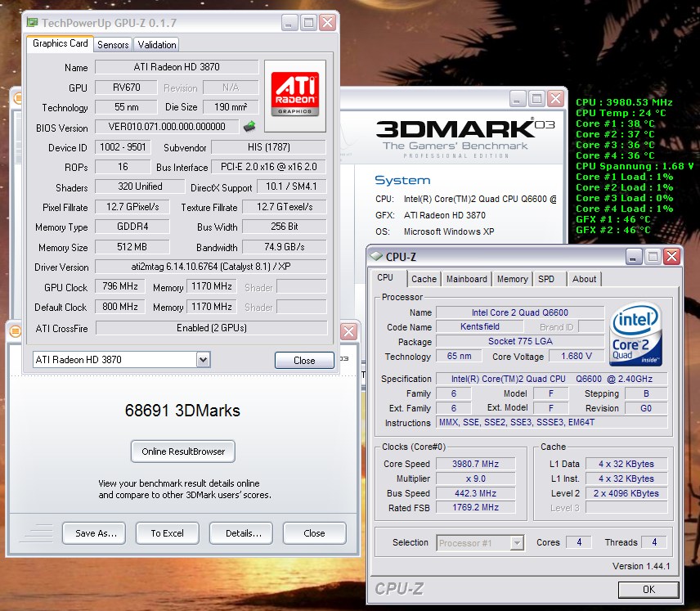Viewport: 700px width, 611px height.
Task: Click Save As… in the score dialog
Action: [94, 533]
